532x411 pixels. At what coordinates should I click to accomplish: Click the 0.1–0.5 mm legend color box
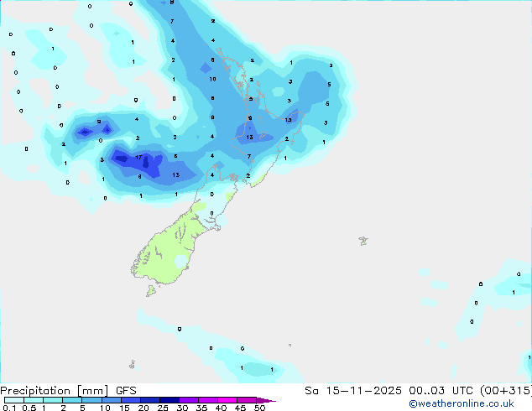tap(14, 400)
